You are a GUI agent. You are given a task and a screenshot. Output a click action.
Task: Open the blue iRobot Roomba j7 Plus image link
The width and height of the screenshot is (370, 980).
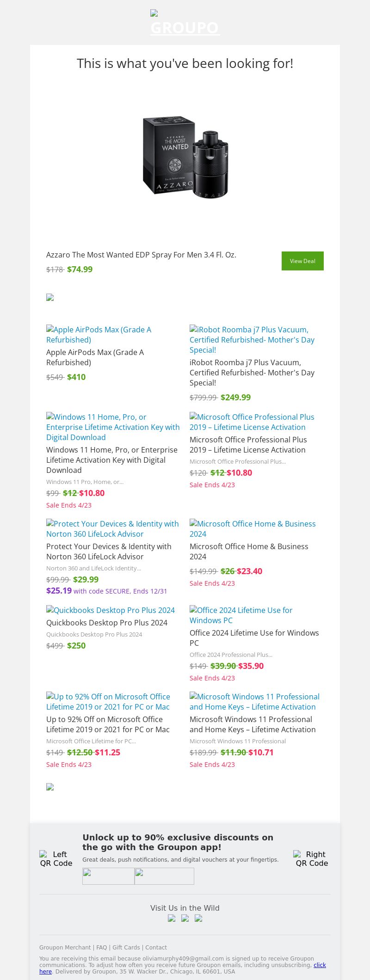(x=252, y=340)
